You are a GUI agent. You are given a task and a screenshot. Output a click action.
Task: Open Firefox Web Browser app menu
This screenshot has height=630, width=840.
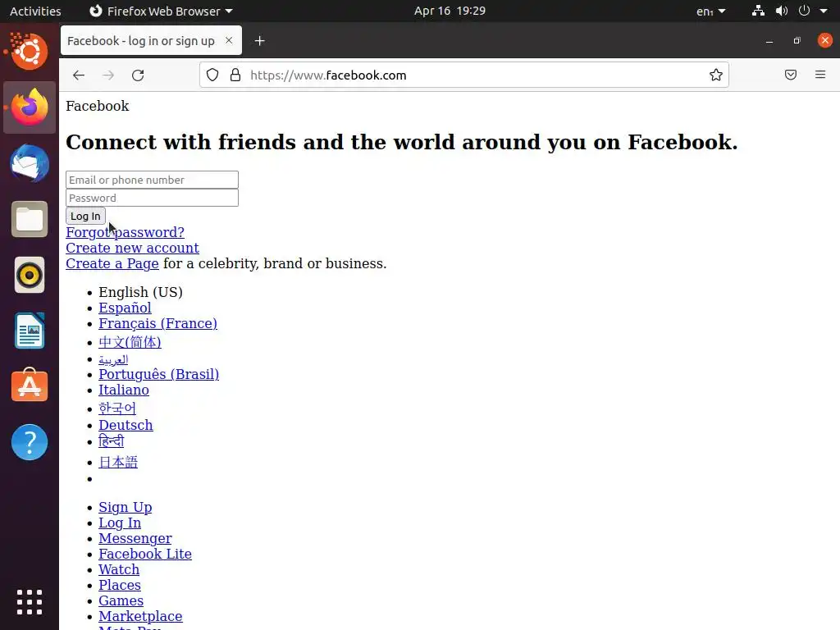161,11
